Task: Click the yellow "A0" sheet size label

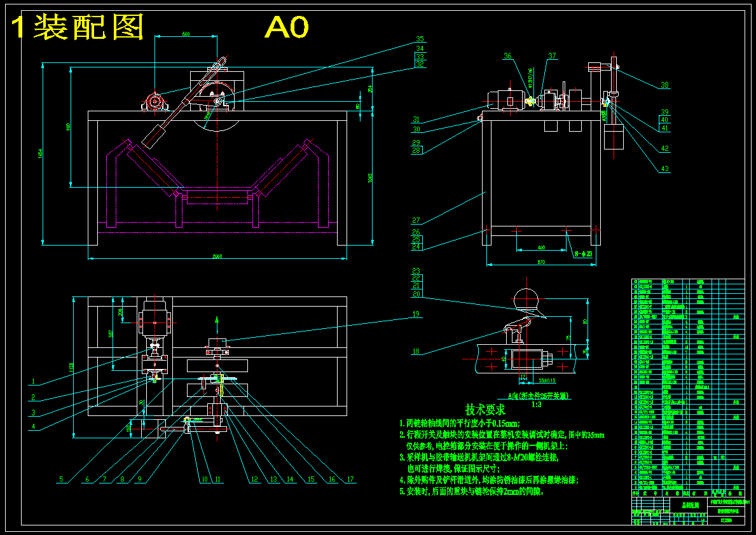Action: tap(286, 27)
